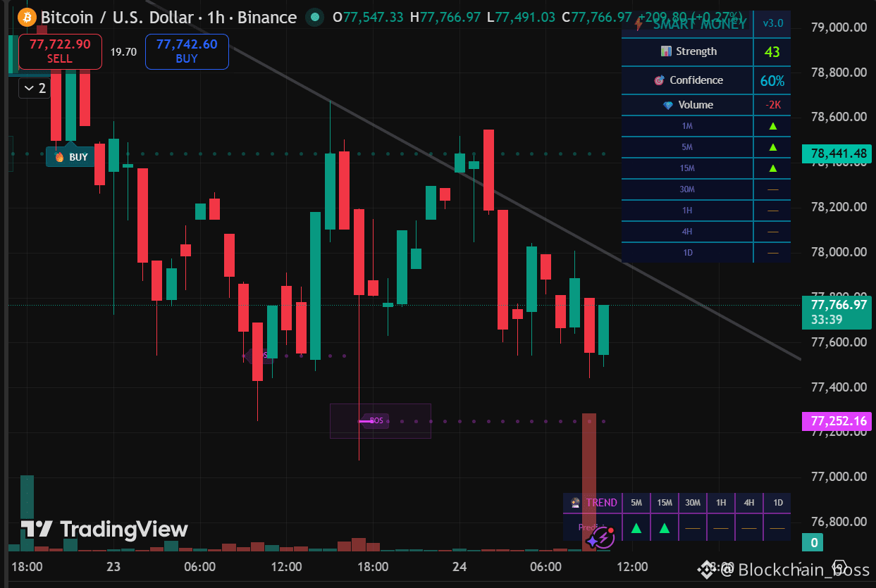Click the 77,000.00 price axis label
This screenshot has height=588, width=876.
tap(838, 477)
